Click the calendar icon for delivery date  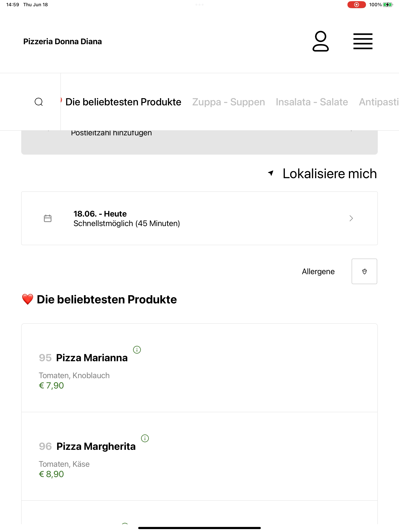point(48,218)
